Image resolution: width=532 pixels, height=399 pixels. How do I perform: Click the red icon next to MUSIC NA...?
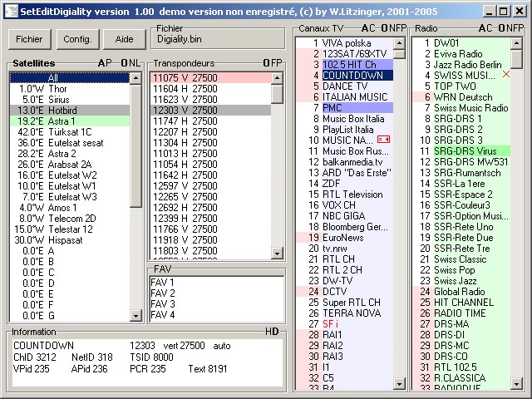383,140
